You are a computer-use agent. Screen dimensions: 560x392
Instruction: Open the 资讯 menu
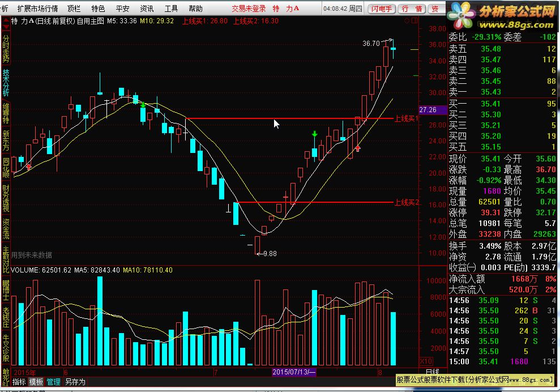coord(147,8)
